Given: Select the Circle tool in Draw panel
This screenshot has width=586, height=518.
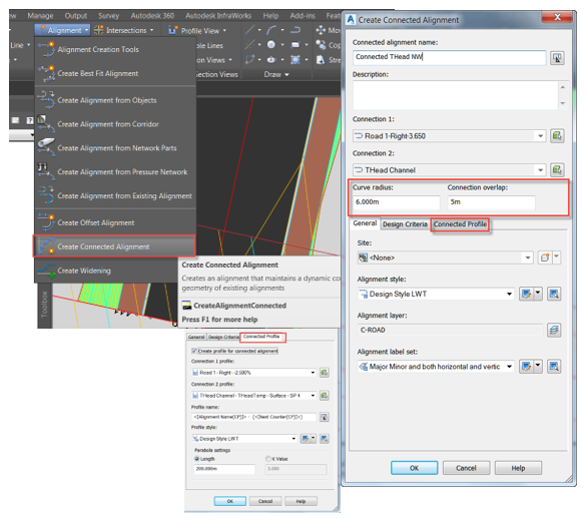Looking at the screenshot, I should point(271,45).
